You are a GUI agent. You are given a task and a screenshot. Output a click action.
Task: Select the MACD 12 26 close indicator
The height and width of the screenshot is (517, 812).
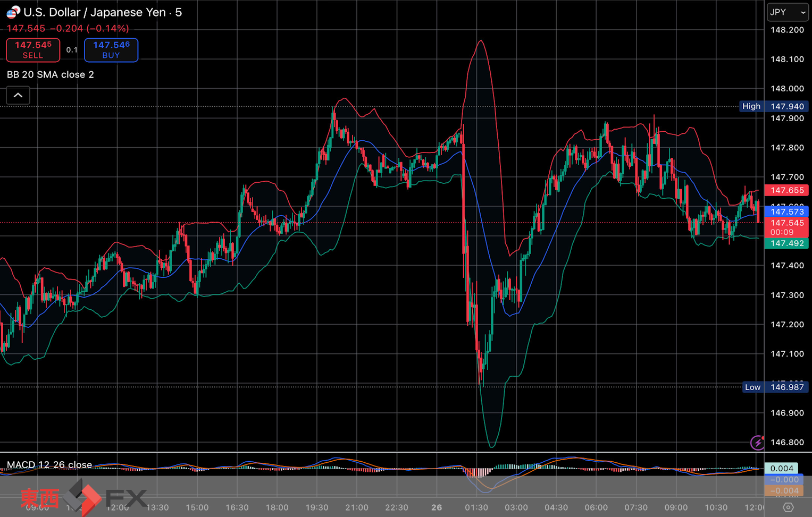(49, 465)
